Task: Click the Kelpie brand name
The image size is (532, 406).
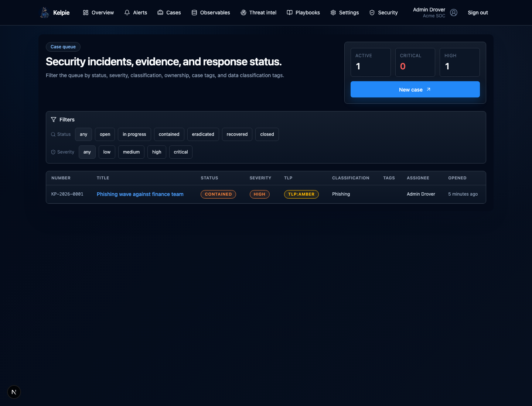Action: click(x=61, y=13)
